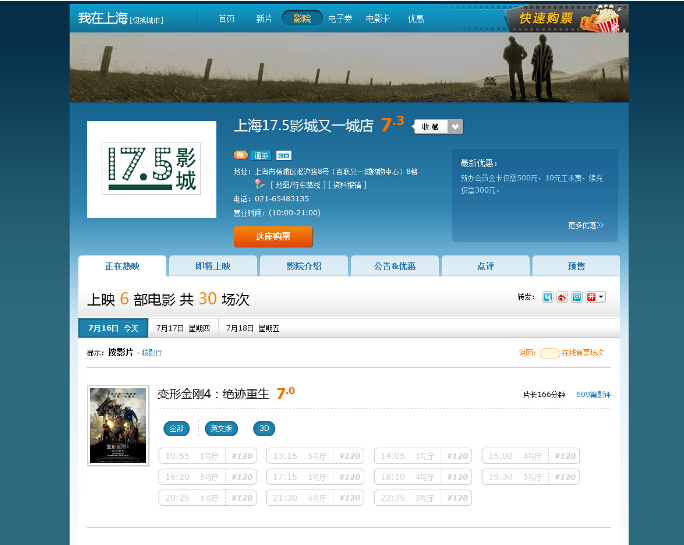Screen dimensions: 684x545
Task: Select the 7月18日 星期五 date tab
Action: (253, 328)
